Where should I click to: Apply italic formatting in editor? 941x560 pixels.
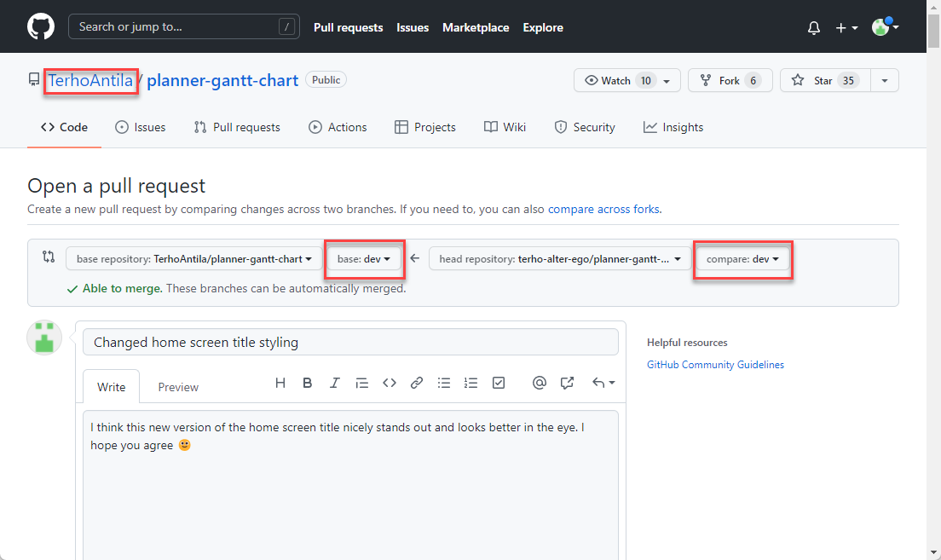tap(335, 383)
